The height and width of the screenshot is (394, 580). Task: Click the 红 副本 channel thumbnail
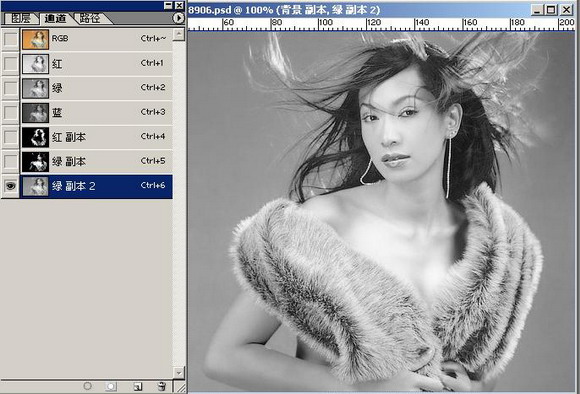35,137
